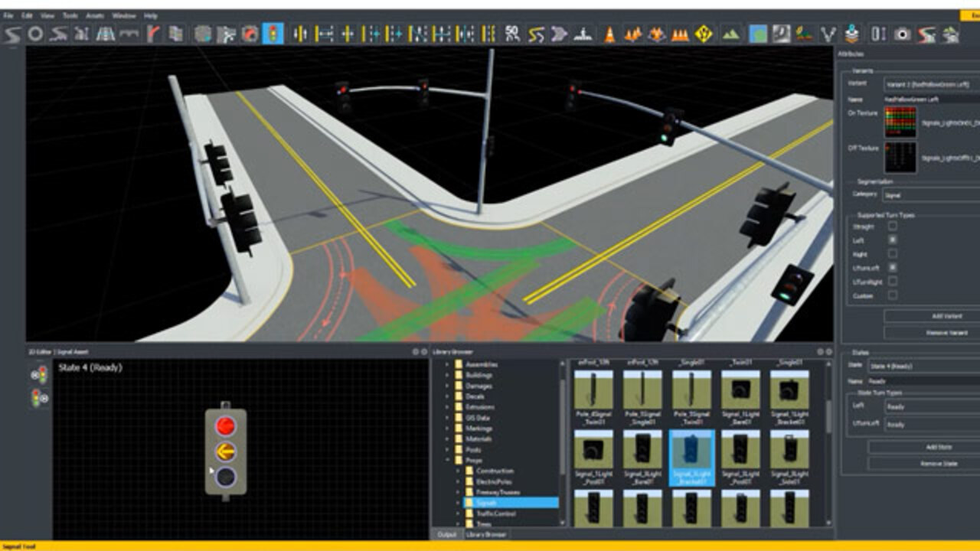The image size is (980, 551).
Task: Click the Add Variant button
Action: pyautogui.click(x=930, y=316)
